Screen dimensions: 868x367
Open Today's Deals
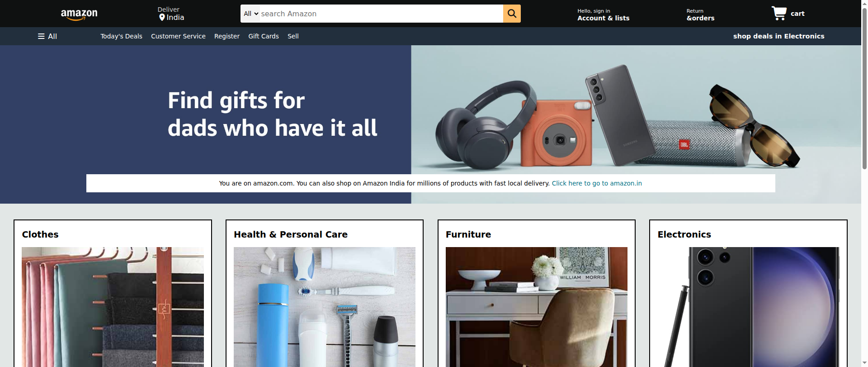point(121,36)
